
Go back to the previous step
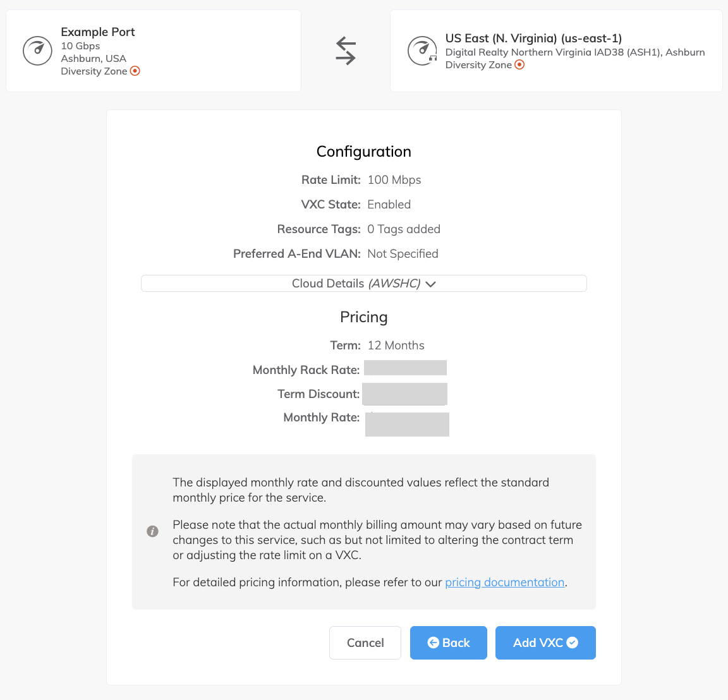(449, 643)
